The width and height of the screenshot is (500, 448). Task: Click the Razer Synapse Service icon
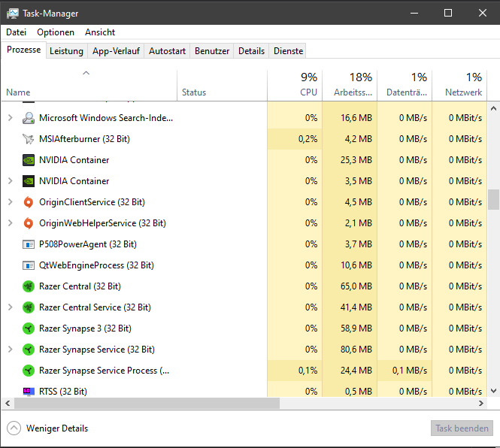29,350
